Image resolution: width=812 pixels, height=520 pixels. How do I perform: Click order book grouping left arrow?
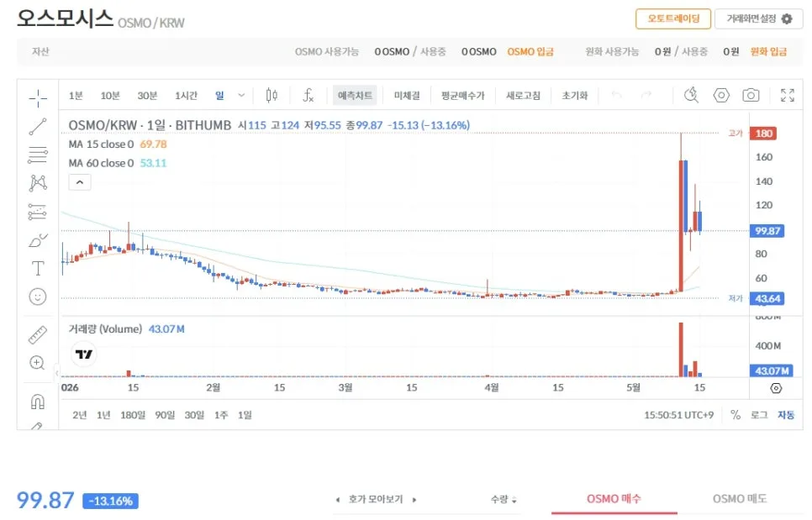point(338,500)
